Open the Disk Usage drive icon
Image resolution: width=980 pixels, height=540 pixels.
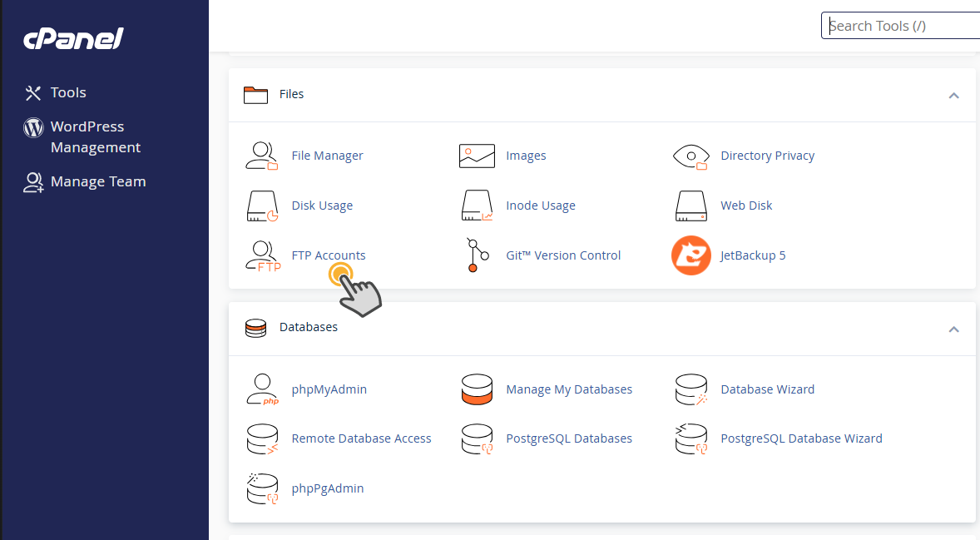[x=262, y=206]
